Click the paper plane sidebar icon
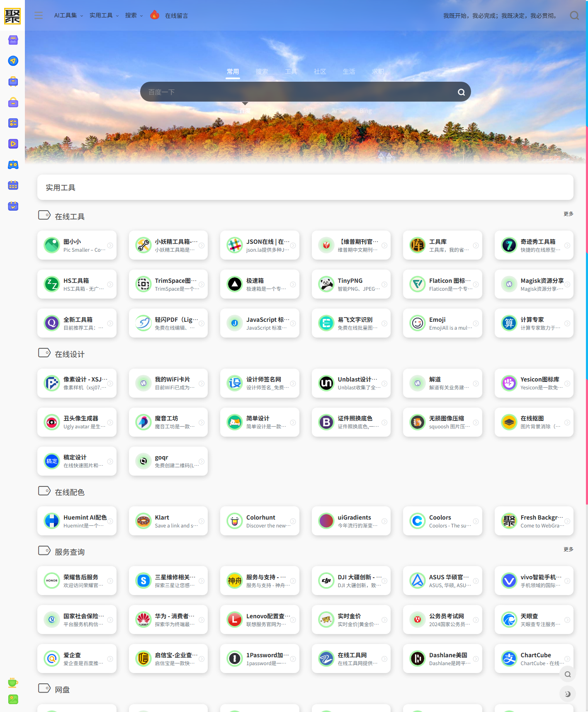This screenshot has height=712, width=588. coord(13,61)
